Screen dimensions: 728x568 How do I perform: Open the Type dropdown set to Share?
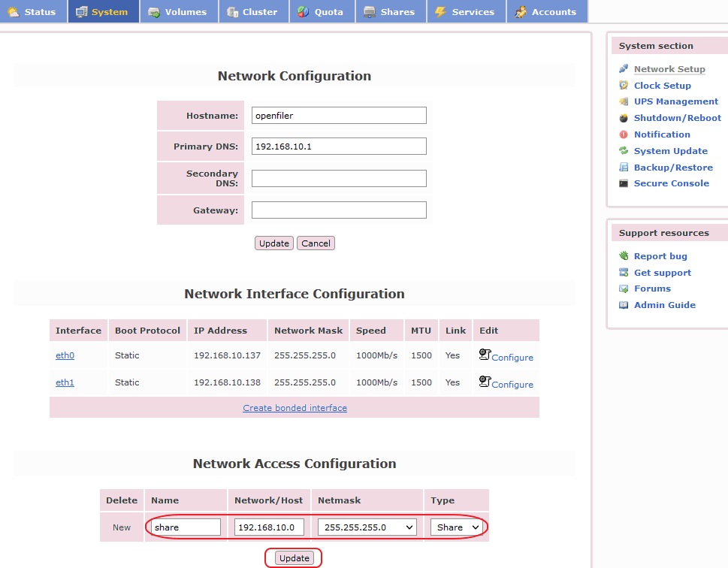tap(456, 527)
